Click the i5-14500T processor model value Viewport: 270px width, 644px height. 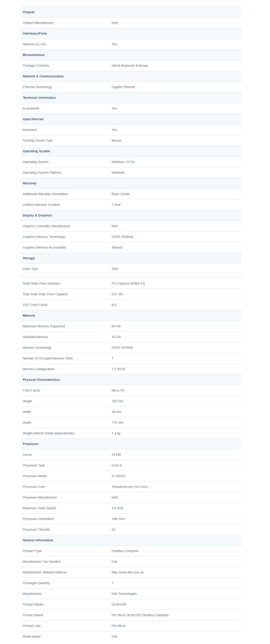coord(119,476)
